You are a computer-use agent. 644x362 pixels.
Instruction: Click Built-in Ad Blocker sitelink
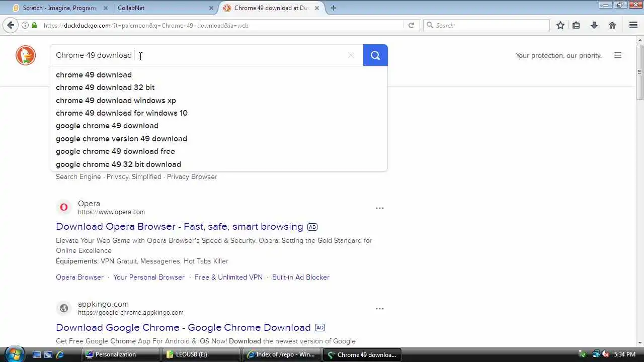[301, 278]
